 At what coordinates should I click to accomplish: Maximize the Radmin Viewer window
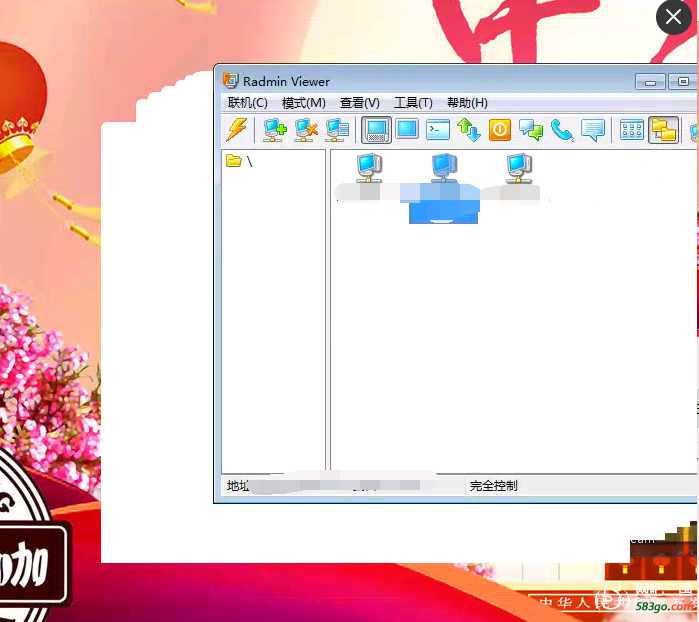683,82
